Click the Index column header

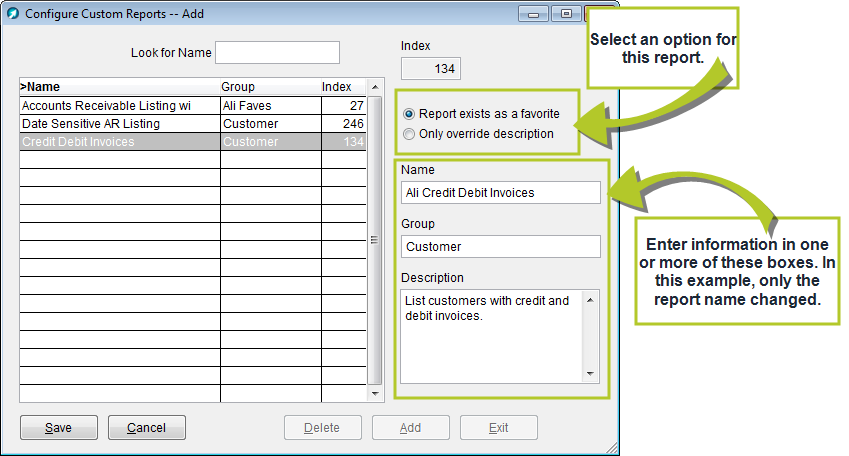click(344, 87)
